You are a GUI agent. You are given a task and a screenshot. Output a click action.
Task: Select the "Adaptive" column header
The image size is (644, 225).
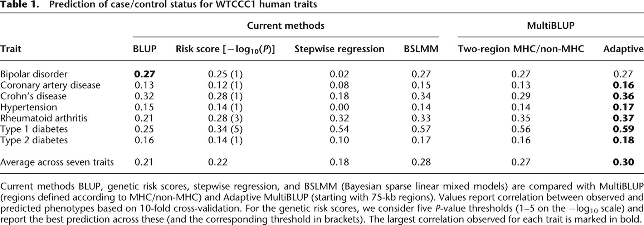tap(623, 49)
